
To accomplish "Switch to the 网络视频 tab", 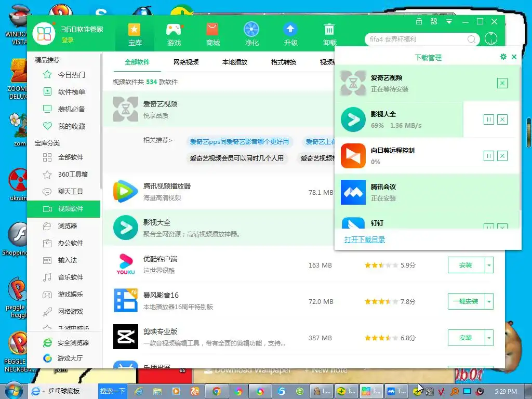I will pos(186,62).
